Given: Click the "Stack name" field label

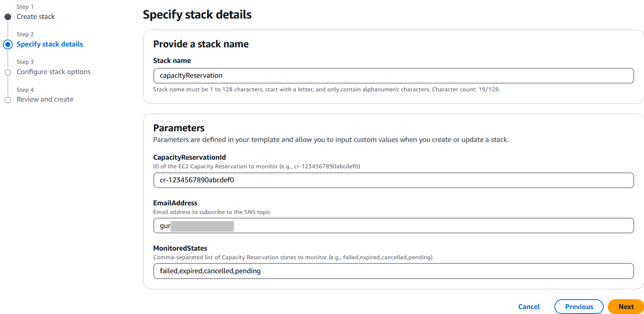Looking at the screenshot, I should (172, 61).
